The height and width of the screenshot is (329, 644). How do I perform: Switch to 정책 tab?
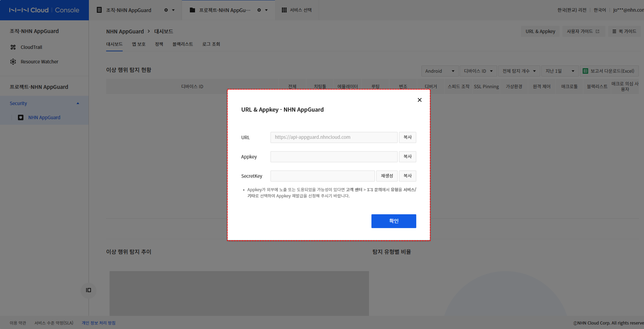159,44
